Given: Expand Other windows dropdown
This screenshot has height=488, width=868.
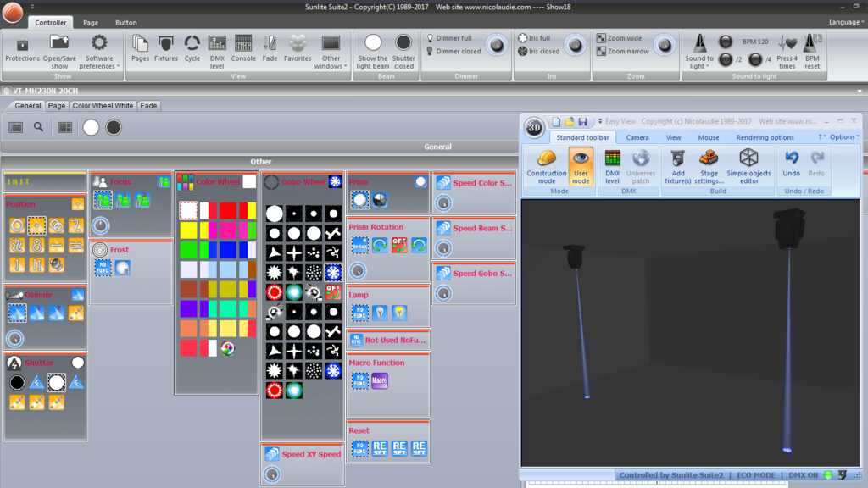Looking at the screenshot, I should 331,52.
